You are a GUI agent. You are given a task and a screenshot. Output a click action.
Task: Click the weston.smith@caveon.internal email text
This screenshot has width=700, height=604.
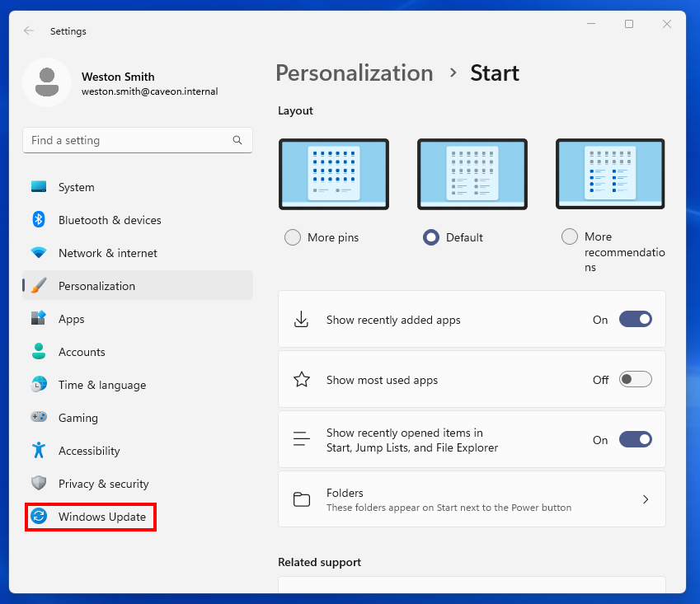pos(149,91)
